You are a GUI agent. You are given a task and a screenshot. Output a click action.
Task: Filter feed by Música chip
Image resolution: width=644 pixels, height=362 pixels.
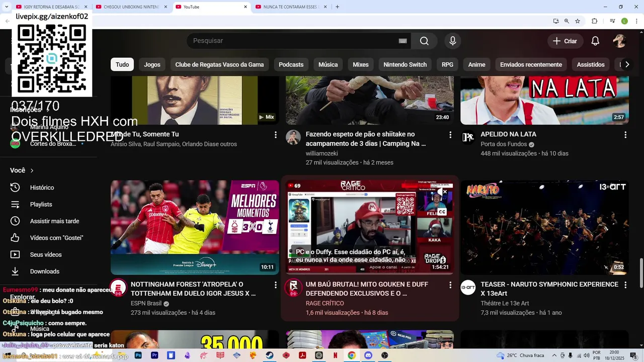328,64
